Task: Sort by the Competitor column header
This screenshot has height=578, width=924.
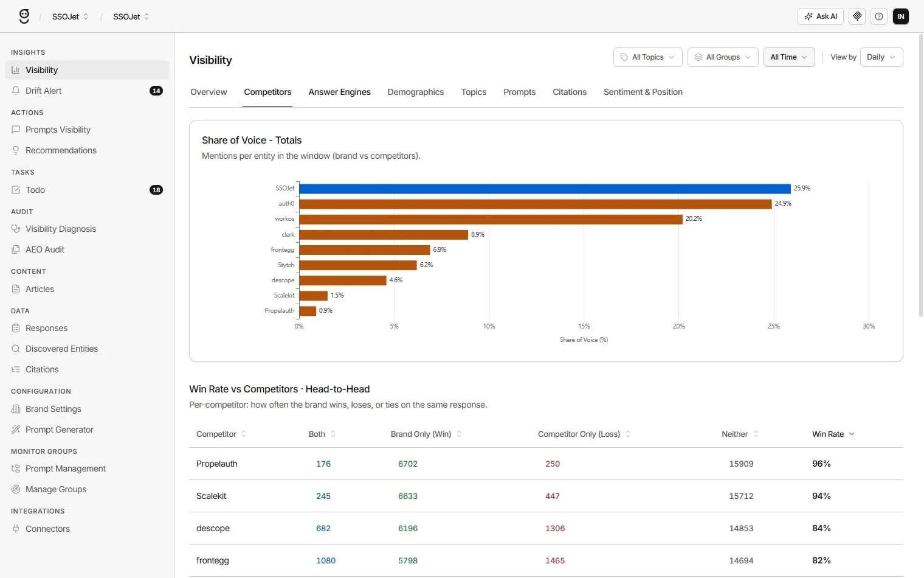Action: click(x=221, y=434)
